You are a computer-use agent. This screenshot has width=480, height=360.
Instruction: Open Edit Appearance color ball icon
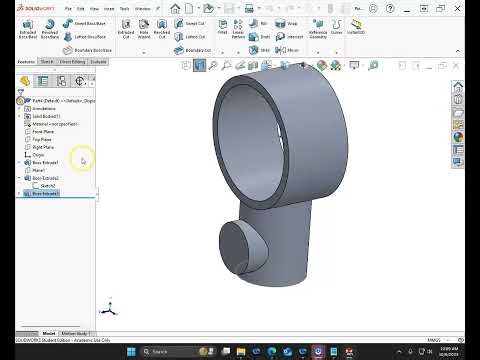tap(321, 66)
